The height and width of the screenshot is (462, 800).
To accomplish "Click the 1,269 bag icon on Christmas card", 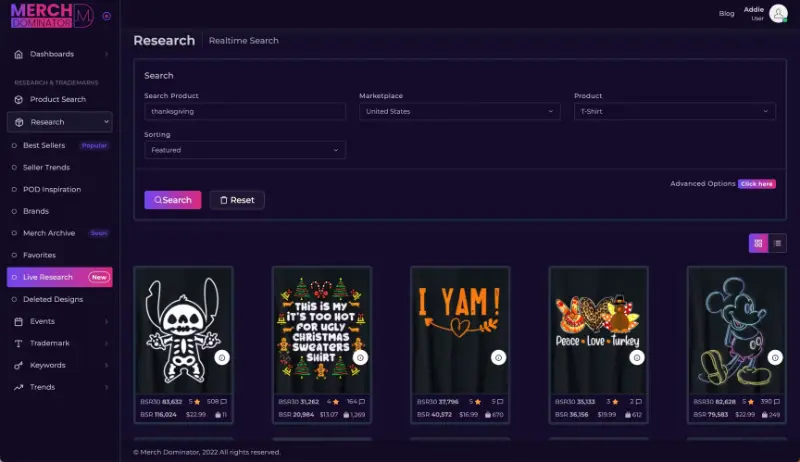I will coord(346,415).
